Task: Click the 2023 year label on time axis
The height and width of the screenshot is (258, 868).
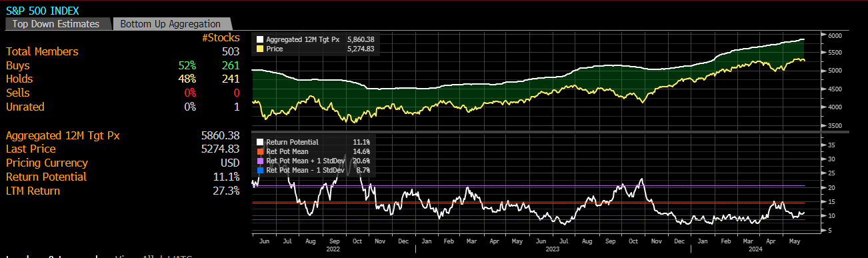Action: coord(552,249)
